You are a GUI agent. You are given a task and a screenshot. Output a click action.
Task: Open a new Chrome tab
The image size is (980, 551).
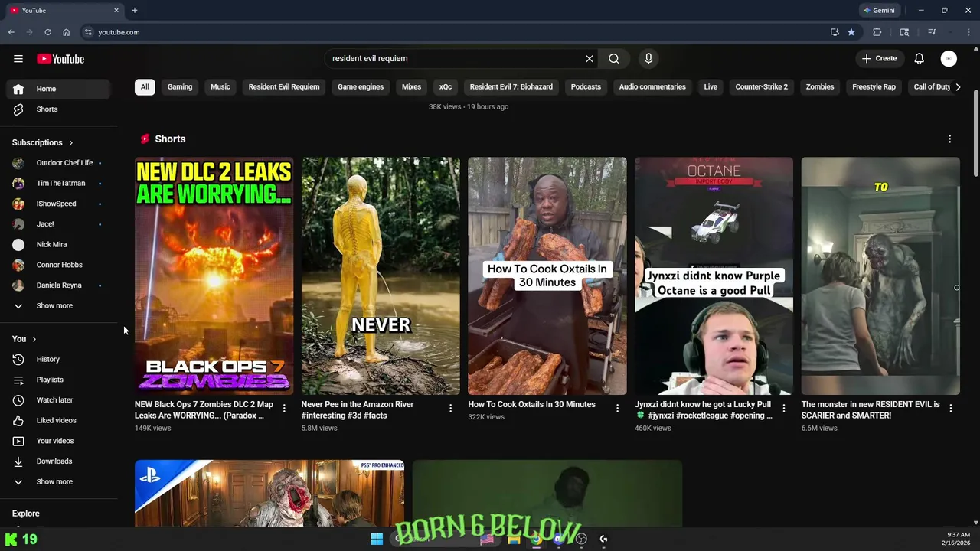tap(135, 11)
